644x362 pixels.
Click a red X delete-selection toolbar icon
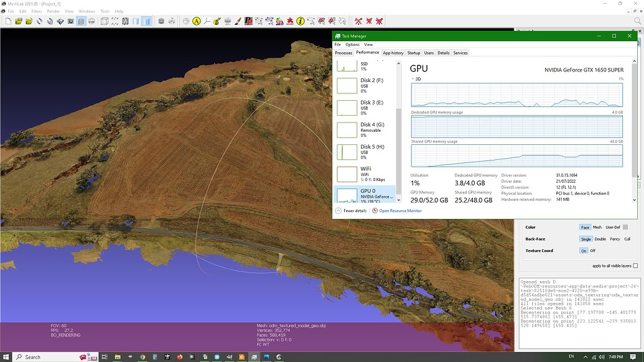pyautogui.click(x=359, y=21)
